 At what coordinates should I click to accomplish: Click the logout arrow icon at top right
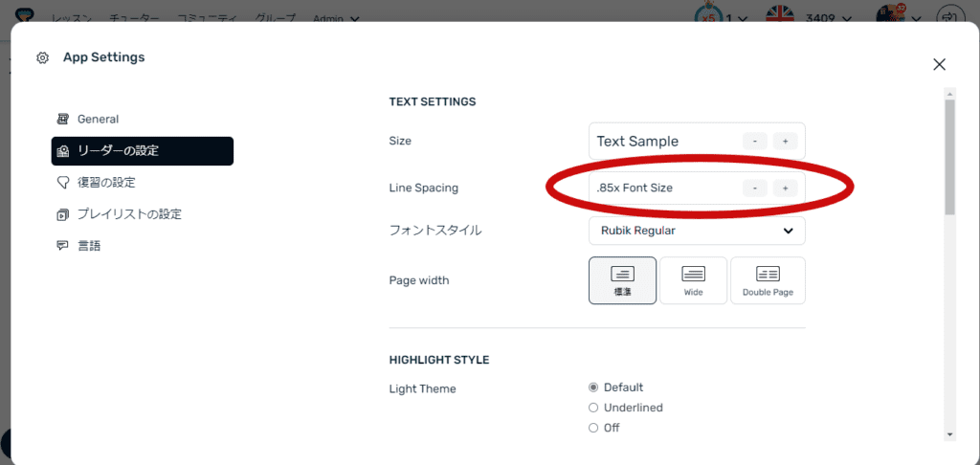click(948, 17)
